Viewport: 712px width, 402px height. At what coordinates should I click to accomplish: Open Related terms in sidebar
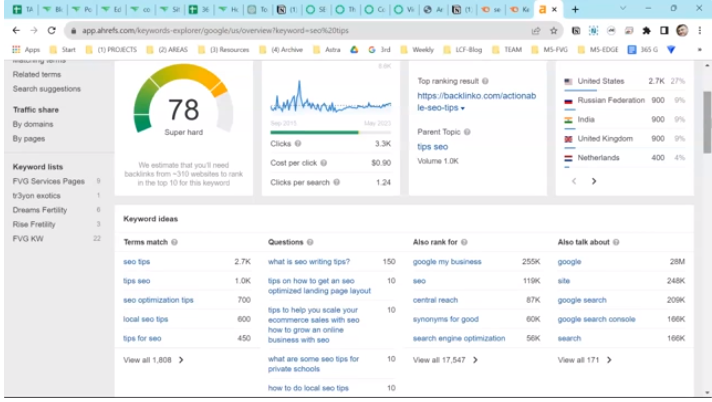(x=37, y=74)
